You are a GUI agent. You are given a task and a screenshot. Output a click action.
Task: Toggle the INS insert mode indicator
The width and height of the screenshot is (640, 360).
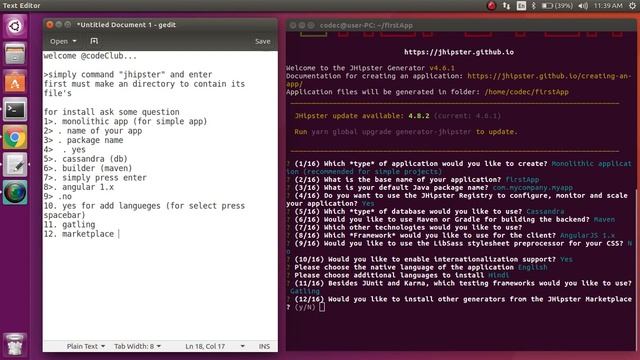tap(264, 346)
